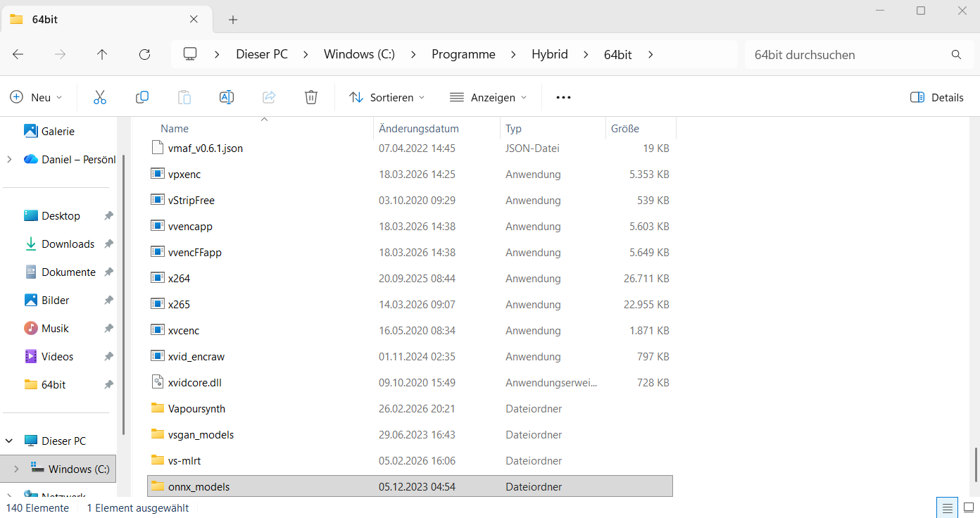Navigate to Windows (C:) in breadcrumb
Screen dimensions: 980x518
click(x=359, y=54)
